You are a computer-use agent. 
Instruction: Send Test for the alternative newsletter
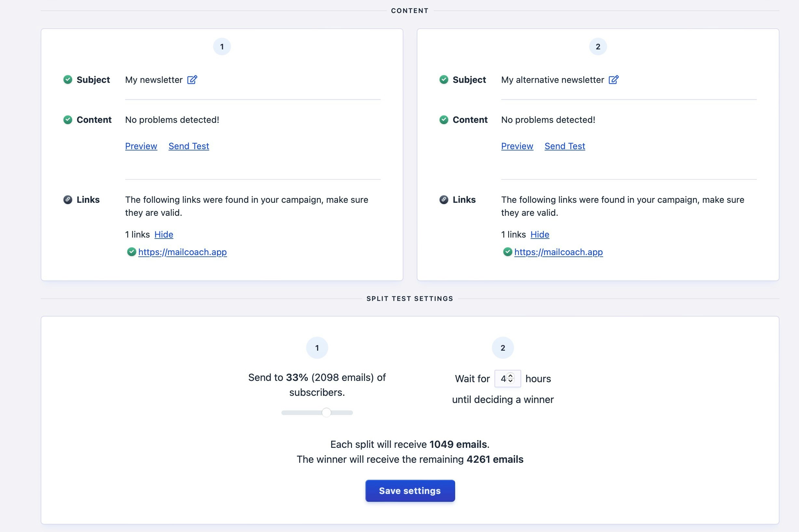tap(564, 146)
